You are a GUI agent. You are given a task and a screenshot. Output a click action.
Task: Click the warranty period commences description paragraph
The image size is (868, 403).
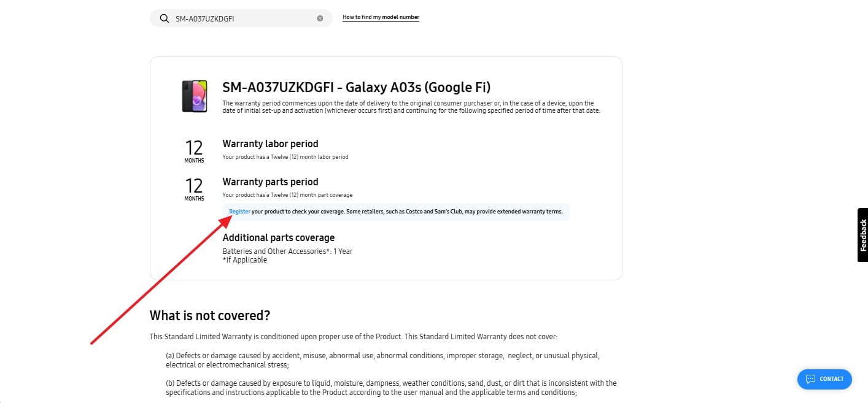point(411,107)
